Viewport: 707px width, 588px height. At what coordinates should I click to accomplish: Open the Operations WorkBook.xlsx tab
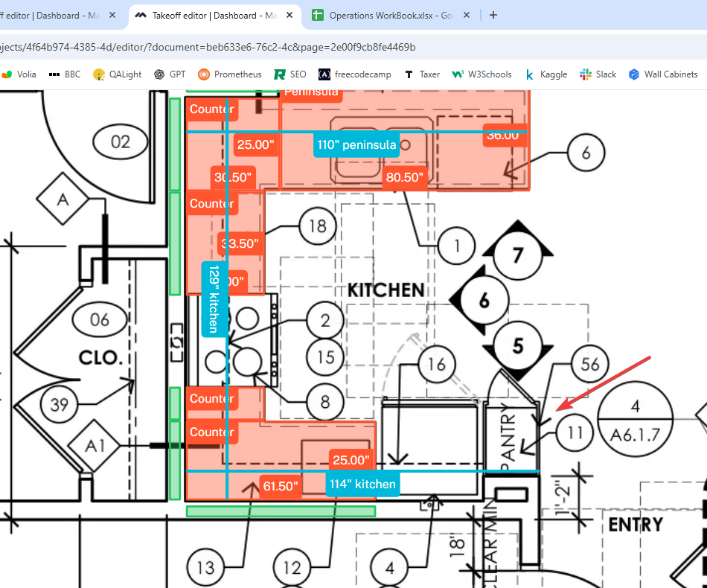coord(391,16)
